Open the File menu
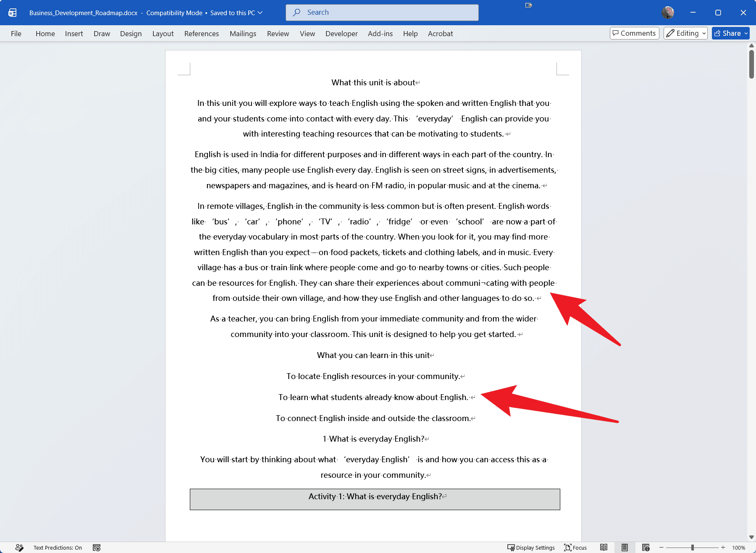 pos(16,34)
